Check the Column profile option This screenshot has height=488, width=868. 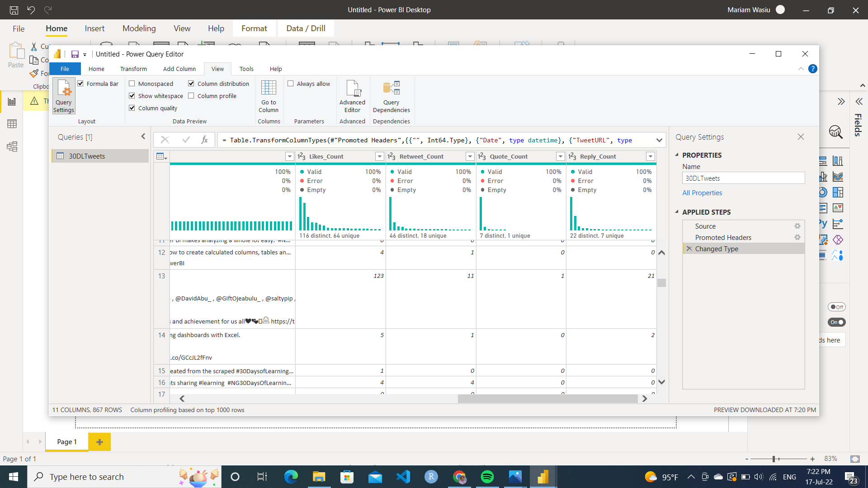191,96
